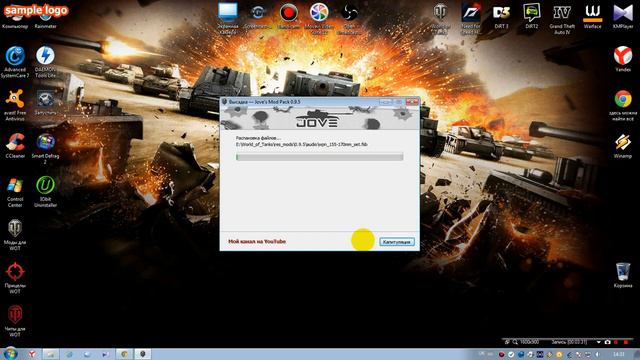Open CCleaner desktop shortcut
The height and width of the screenshot is (360, 640).
(15, 146)
